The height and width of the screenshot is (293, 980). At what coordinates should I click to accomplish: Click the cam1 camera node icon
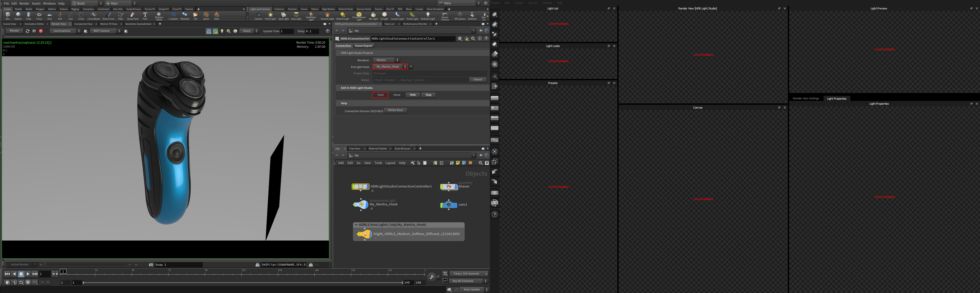pyautogui.click(x=449, y=204)
